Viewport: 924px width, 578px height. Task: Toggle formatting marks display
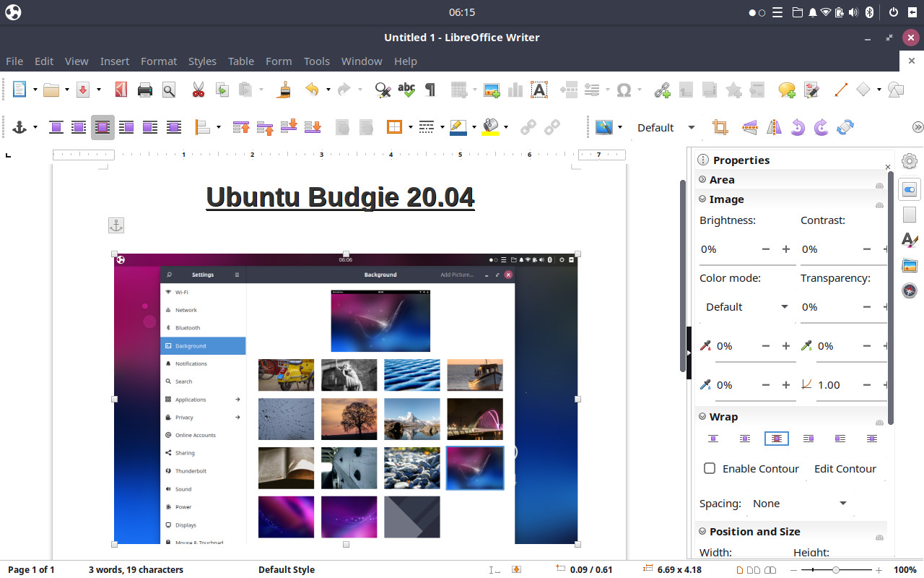pyautogui.click(x=431, y=90)
